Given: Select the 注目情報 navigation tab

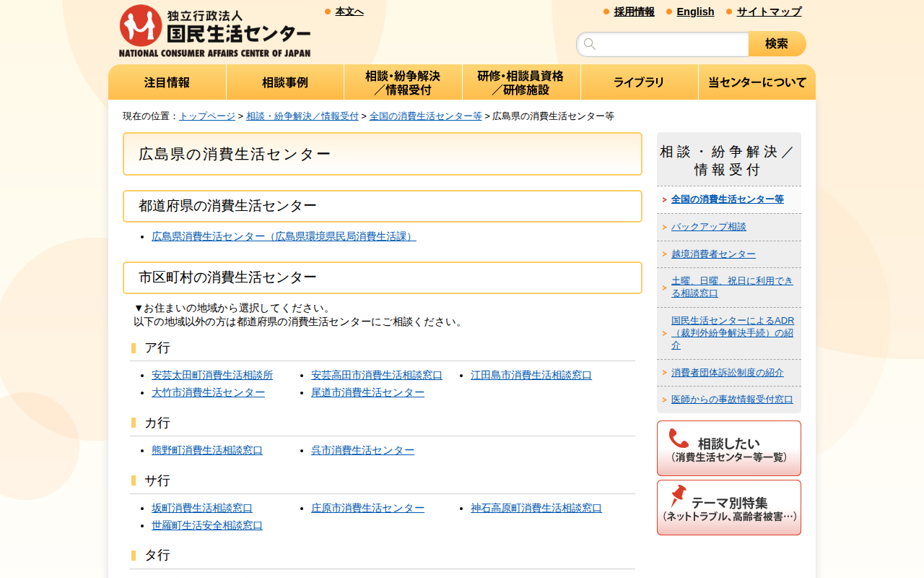Looking at the screenshot, I should click(x=167, y=82).
